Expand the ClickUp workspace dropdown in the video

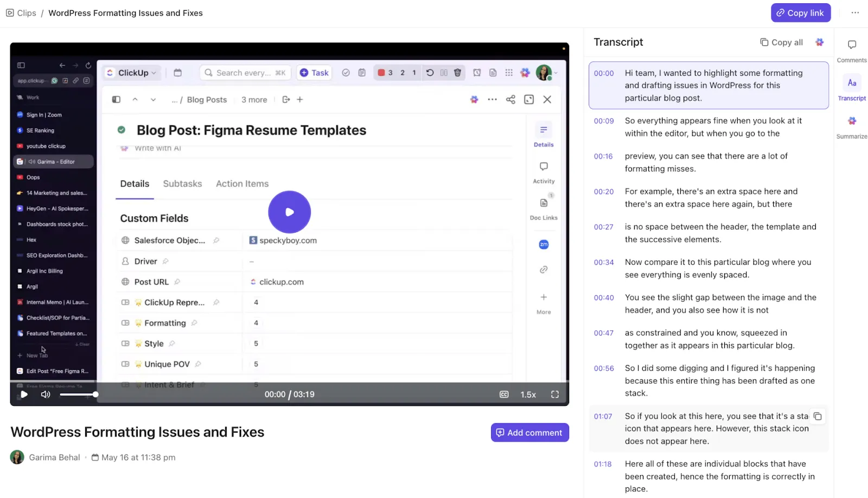coord(132,73)
